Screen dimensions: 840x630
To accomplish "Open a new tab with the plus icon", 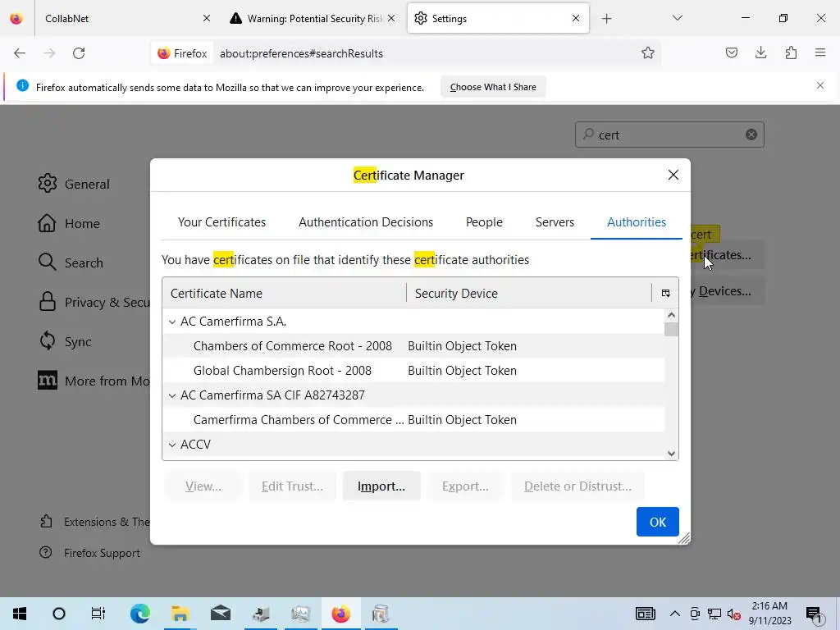I will [x=606, y=19].
